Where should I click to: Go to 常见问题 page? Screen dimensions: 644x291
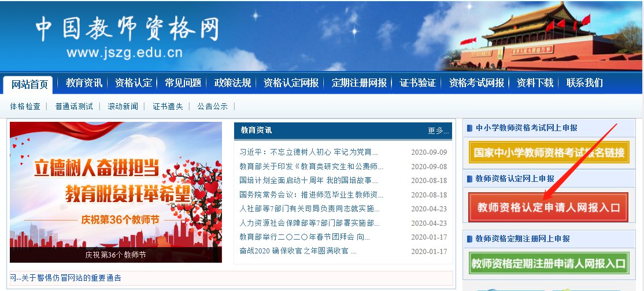[183, 83]
